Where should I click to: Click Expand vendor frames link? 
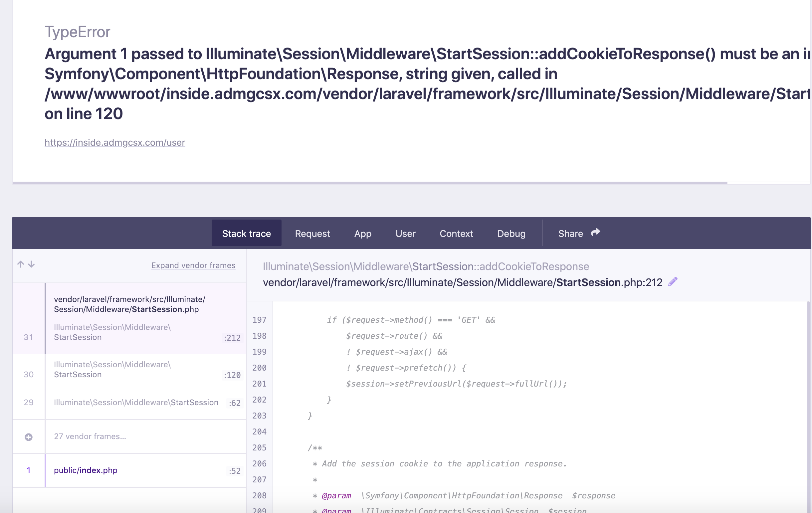[x=193, y=265]
